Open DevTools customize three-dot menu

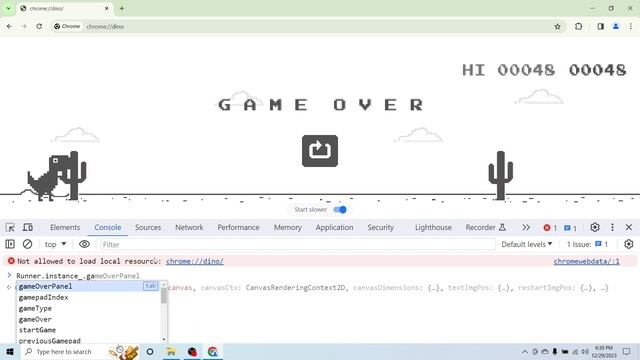click(x=612, y=227)
